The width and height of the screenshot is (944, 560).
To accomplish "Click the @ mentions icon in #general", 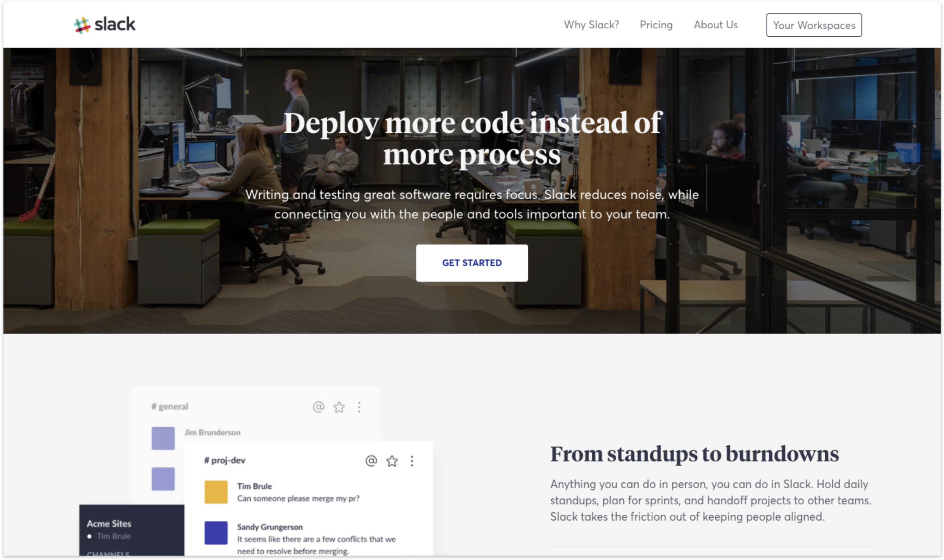I will (x=318, y=407).
